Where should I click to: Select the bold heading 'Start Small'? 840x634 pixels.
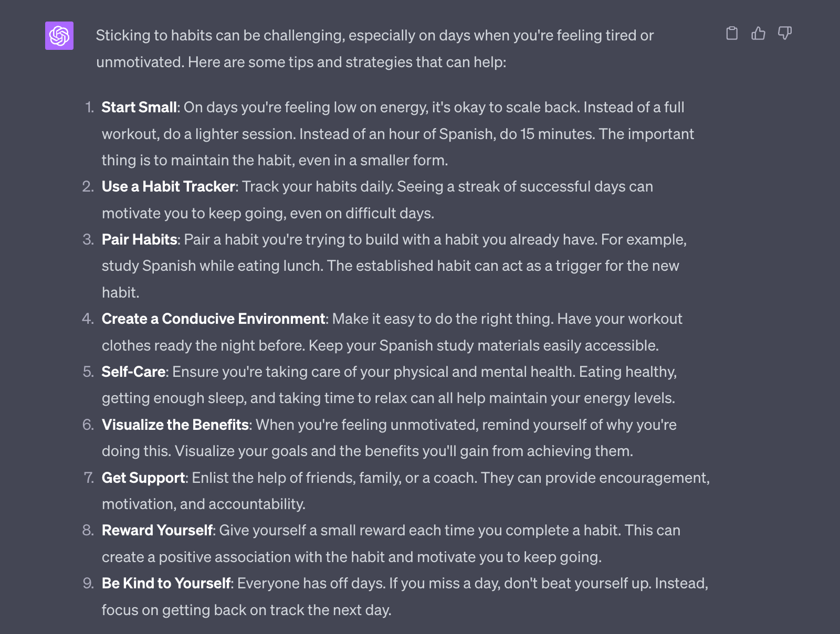coord(139,108)
